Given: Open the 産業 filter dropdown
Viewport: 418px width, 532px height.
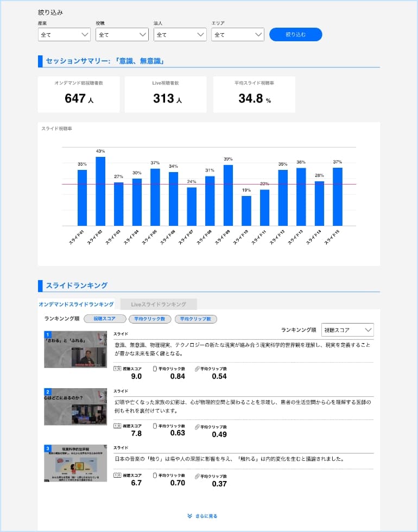Looking at the screenshot, I should 64,35.
